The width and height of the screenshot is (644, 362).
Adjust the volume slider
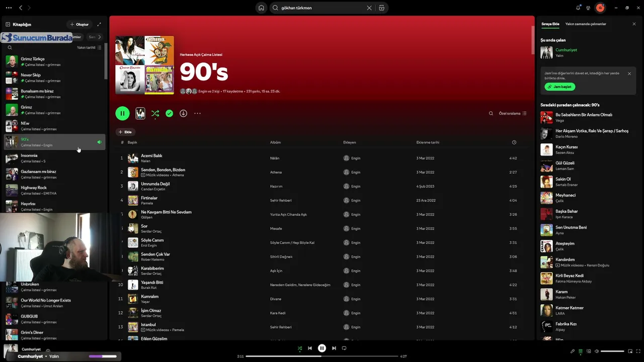coord(612,351)
